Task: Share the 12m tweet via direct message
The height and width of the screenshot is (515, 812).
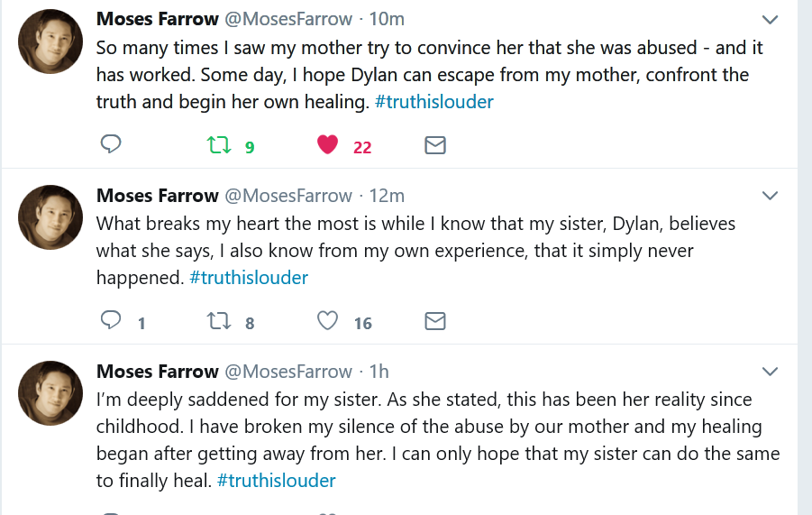Action: pos(435,320)
